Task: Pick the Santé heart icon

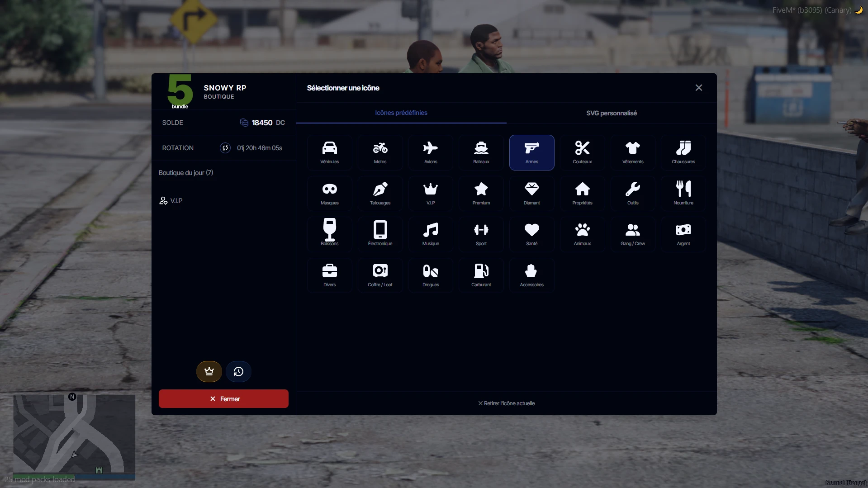Action: pos(532,234)
